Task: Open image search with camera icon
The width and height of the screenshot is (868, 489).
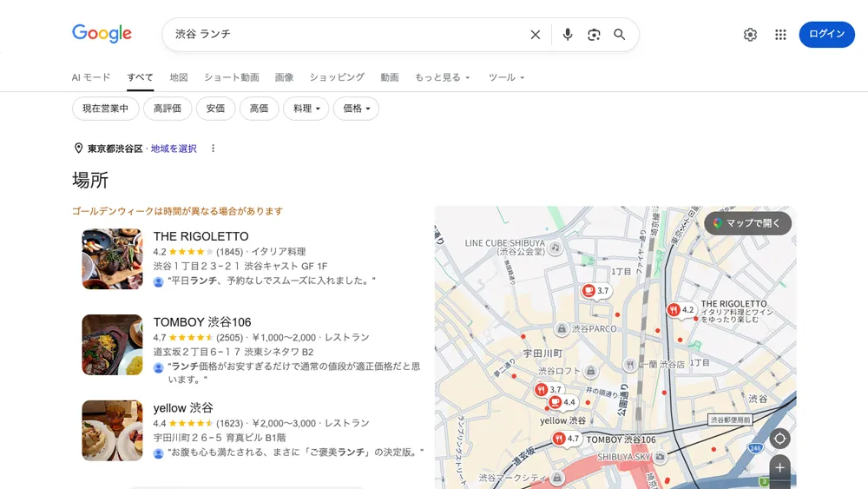Action: click(594, 35)
